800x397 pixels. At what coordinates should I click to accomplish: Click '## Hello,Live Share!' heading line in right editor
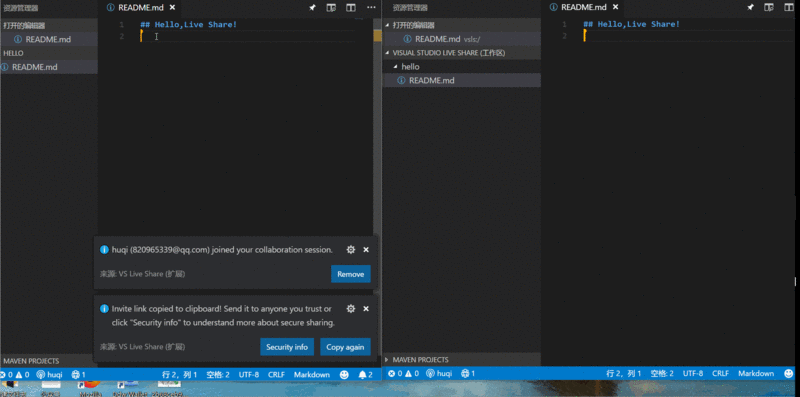632,24
